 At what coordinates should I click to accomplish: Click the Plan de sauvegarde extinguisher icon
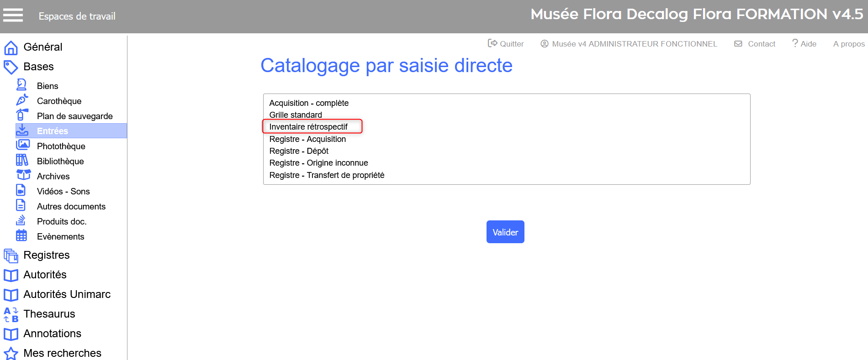22,115
